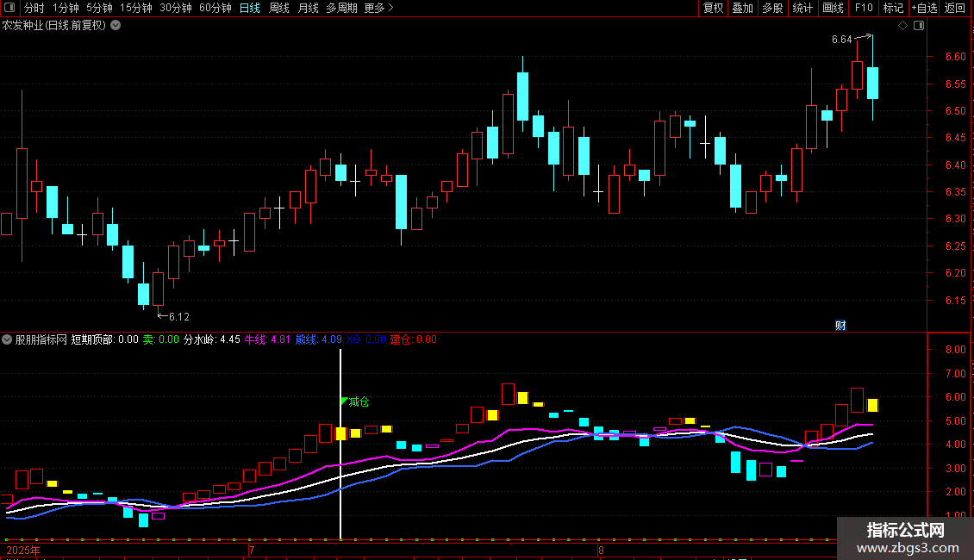
Task: Click the 8.00 indicator axis label
Action: (955, 350)
